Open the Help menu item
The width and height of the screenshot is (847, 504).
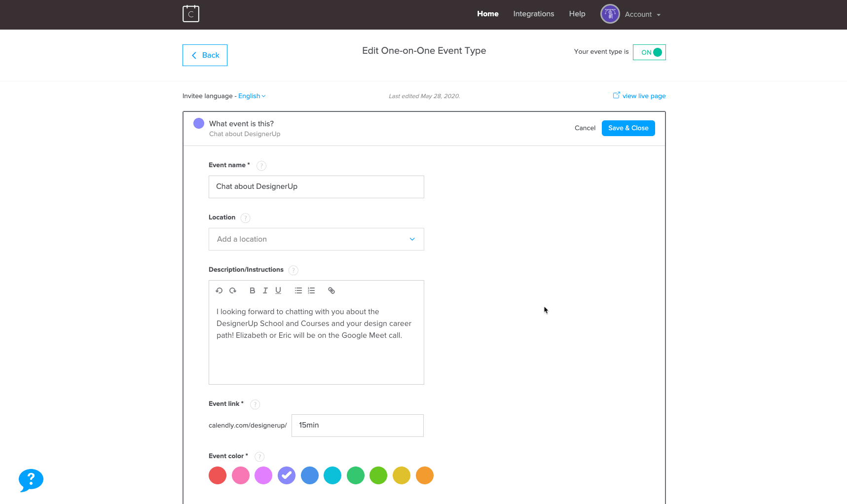(x=577, y=14)
